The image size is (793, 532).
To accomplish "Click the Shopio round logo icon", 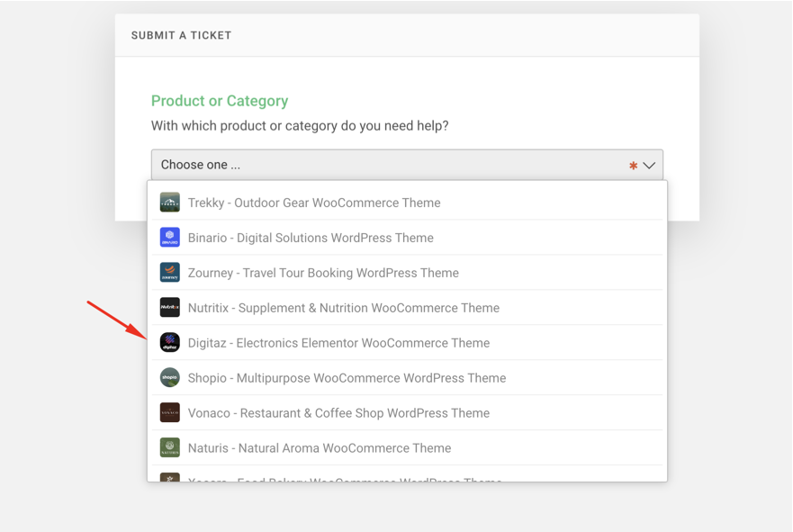I will point(170,377).
